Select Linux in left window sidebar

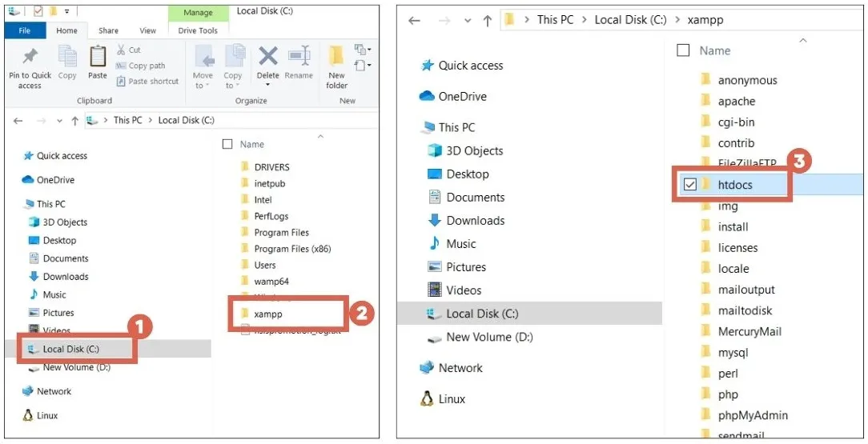pyautogui.click(x=40, y=416)
